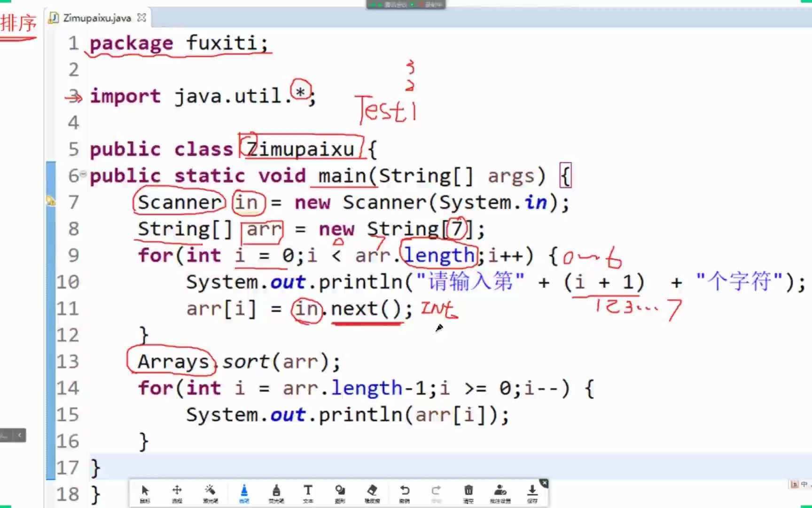Click 'next()' call on line 11
Viewport: 812px width, 508px height.
366,309
